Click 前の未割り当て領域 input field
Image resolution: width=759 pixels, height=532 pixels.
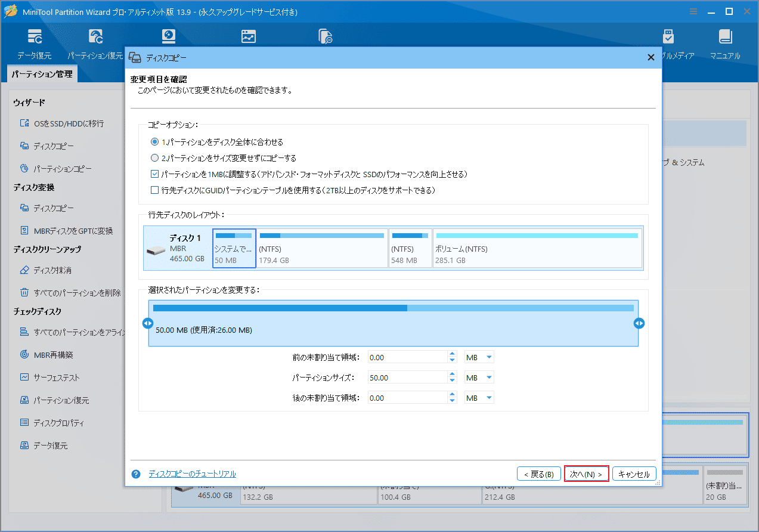click(407, 357)
